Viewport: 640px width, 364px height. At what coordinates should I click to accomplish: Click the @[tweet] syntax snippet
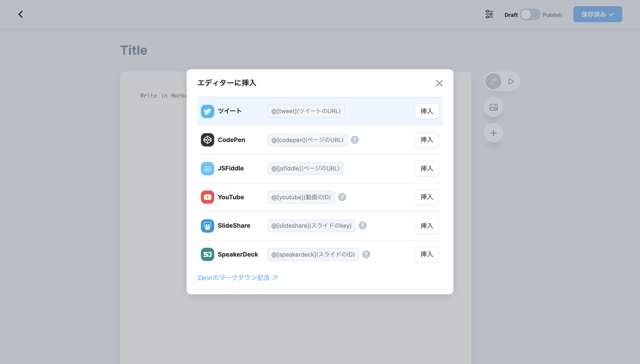306,111
